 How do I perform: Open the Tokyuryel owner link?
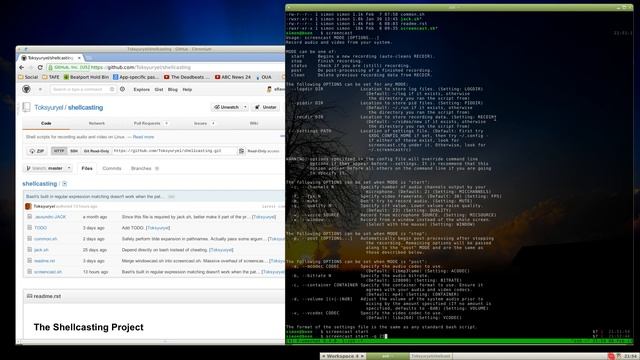49,107
